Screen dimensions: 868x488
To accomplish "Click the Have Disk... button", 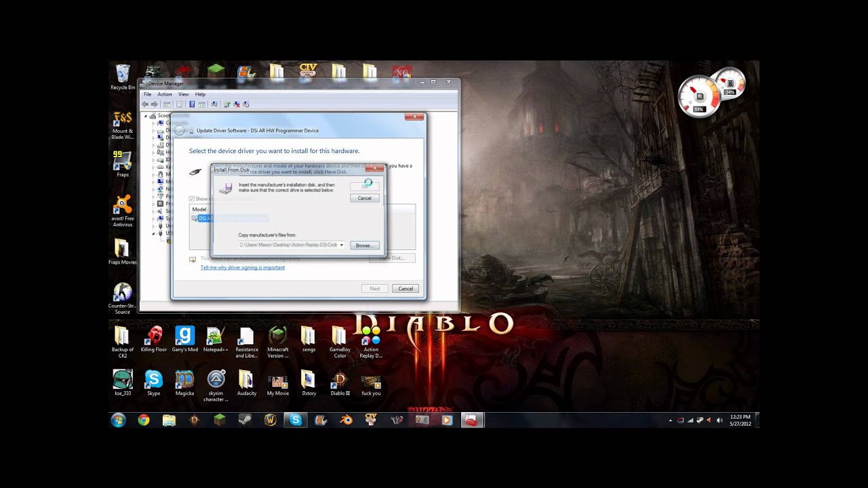I will click(x=392, y=258).
